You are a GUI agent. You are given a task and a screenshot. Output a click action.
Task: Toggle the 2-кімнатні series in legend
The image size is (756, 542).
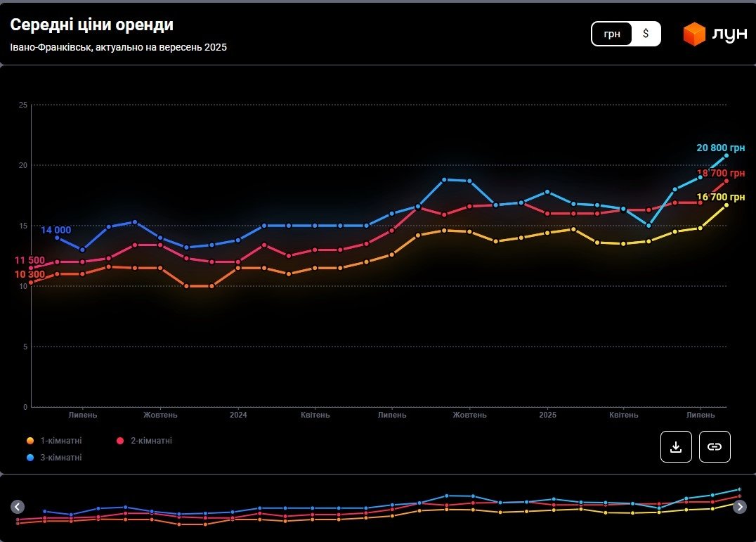[151, 441]
